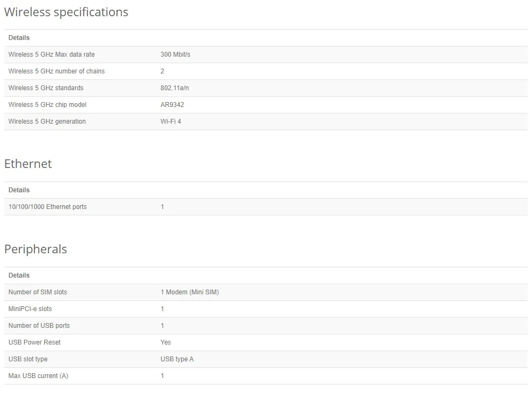This screenshot has width=532, height=404.
Task: Click the Number of USB ports label
Action: [x=39, y=326]
